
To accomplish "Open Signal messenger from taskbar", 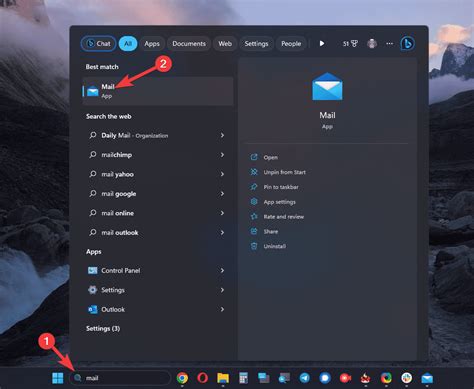I will tap(325, 378).
